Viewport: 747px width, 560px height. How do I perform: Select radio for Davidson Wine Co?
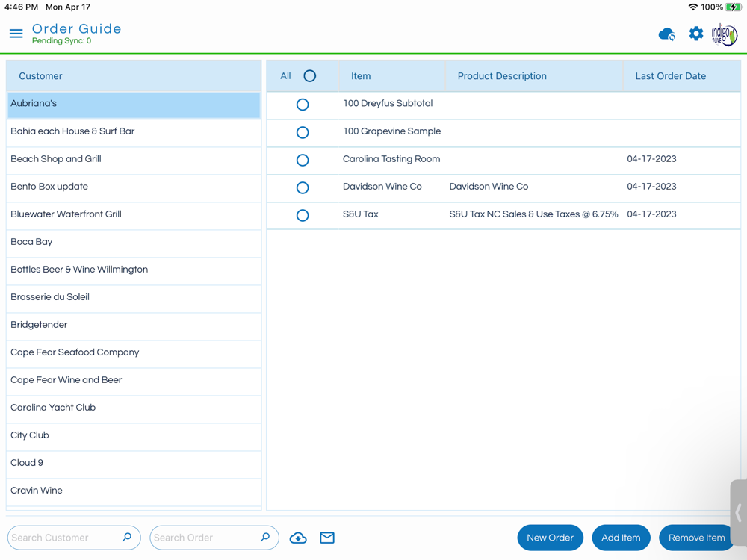pos(303,187)
